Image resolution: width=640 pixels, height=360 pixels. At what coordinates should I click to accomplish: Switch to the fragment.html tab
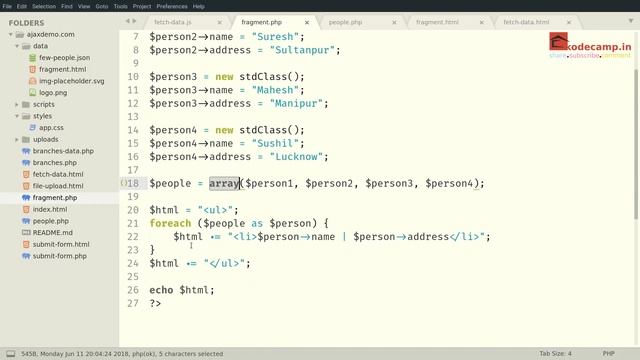click(x=437, y=22)
